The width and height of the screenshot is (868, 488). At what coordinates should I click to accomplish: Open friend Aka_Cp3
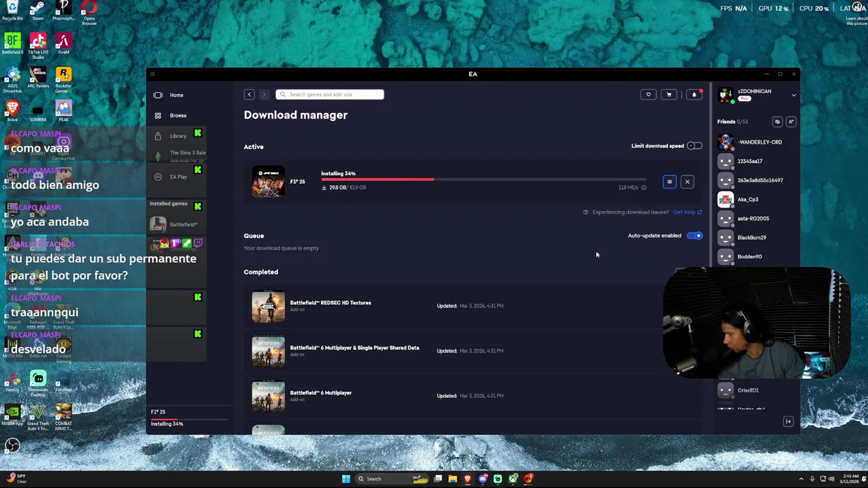pos(757,199)
